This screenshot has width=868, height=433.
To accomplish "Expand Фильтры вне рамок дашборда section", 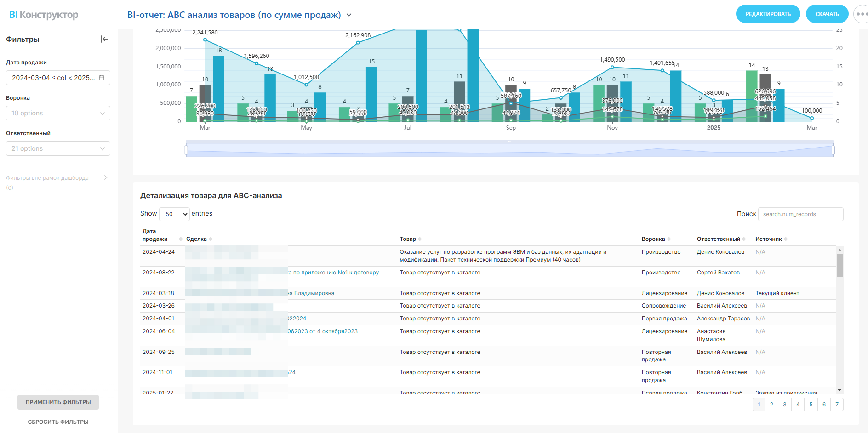I will [106, 177].
